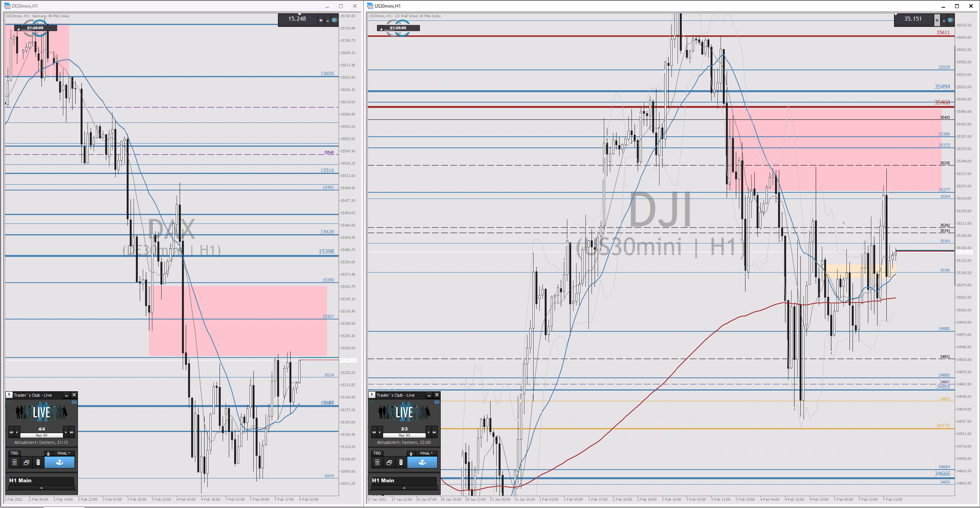Click the LIVE banner in US30mini panel
This screenshot has height=508, width=980.
pos(404,412)
